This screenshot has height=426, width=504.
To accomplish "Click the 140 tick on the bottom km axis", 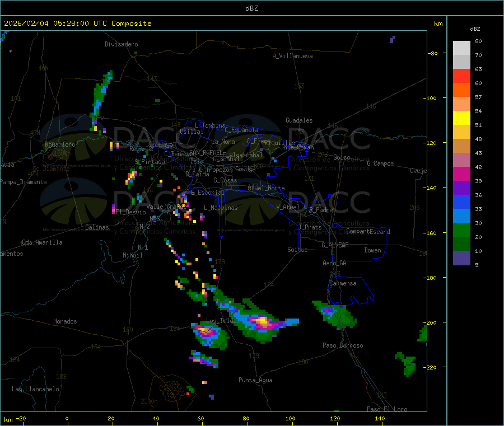I will click(x=380, y=418).
